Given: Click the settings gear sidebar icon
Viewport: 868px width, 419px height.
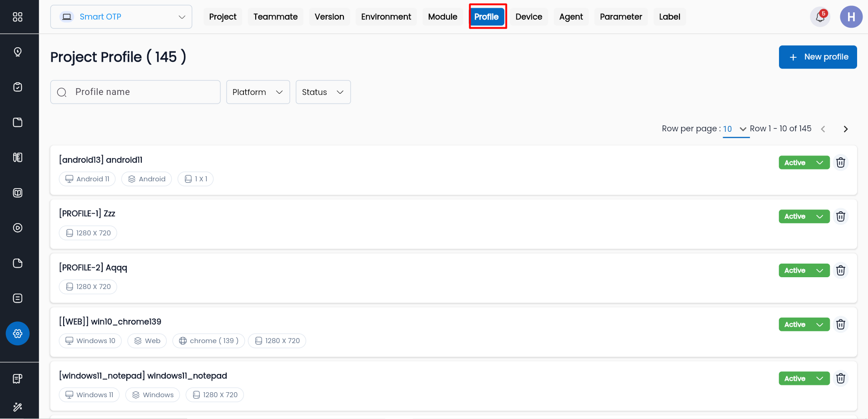Looking at the screenshot, I should [18, 334].
